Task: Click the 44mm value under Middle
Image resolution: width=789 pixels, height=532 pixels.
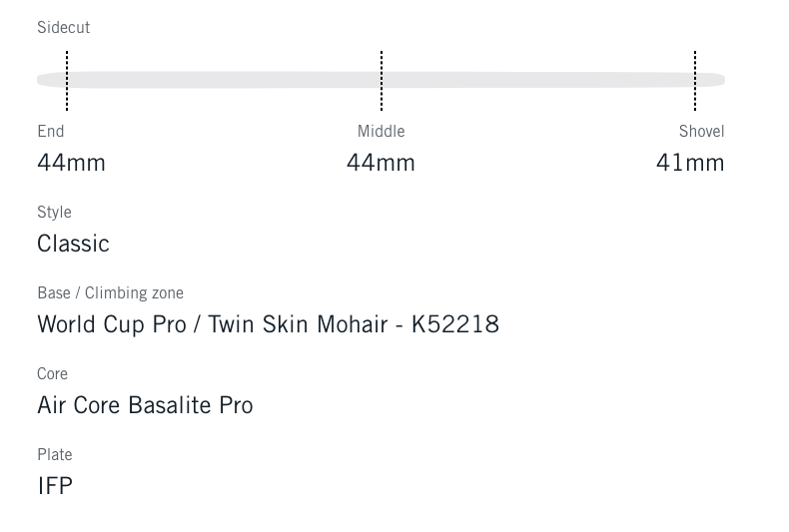Action: tap(381, 163)
